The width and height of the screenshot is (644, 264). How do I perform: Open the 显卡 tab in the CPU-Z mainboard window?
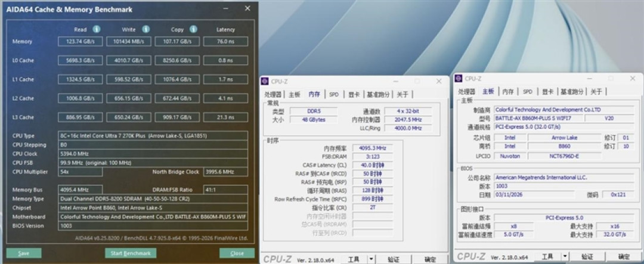pos(547,92)
